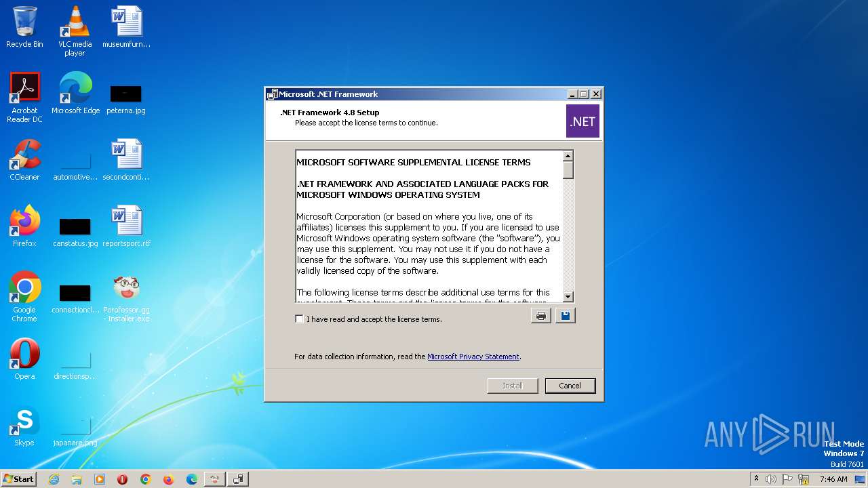Open Action Center flag icon
Image resolution: width=868 pixels, height=488 pixels.
[x=788, y=479]
